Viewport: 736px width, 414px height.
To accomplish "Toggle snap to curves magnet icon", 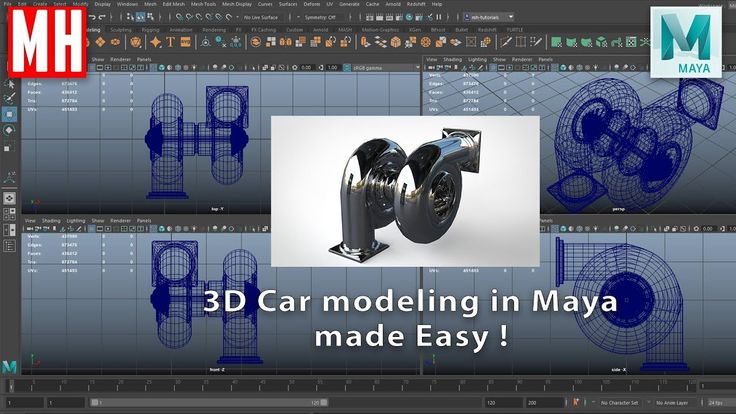I will coord(189,17).
